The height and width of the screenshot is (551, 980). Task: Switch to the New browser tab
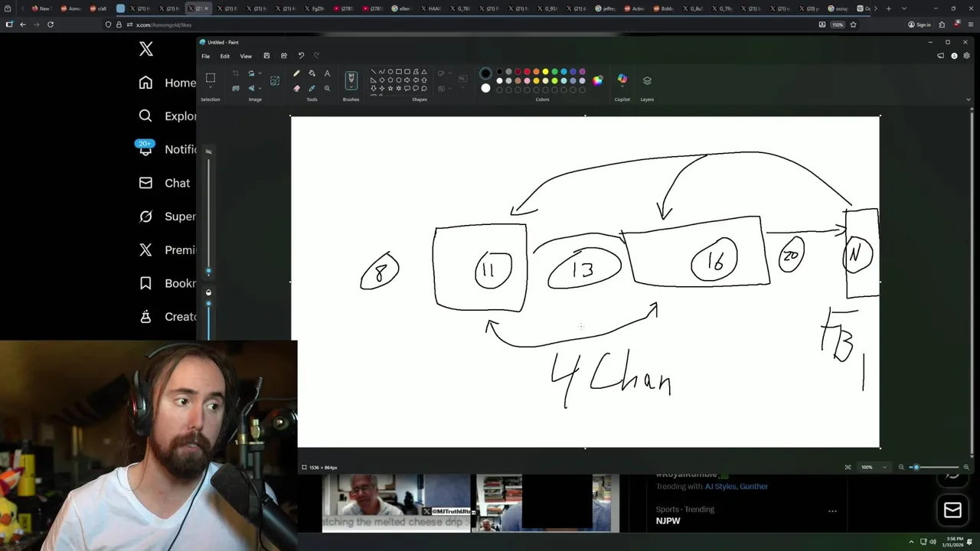click(x=41, y=8)
